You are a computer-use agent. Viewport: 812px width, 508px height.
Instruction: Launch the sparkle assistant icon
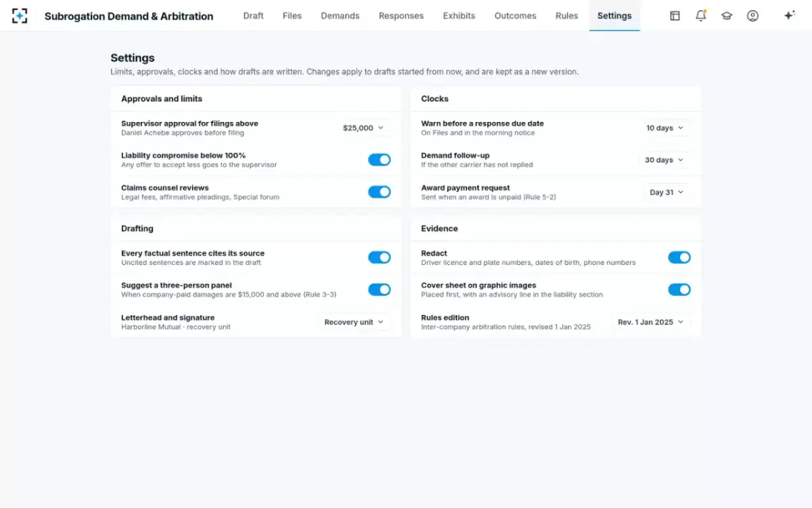(x=789, y=16)
